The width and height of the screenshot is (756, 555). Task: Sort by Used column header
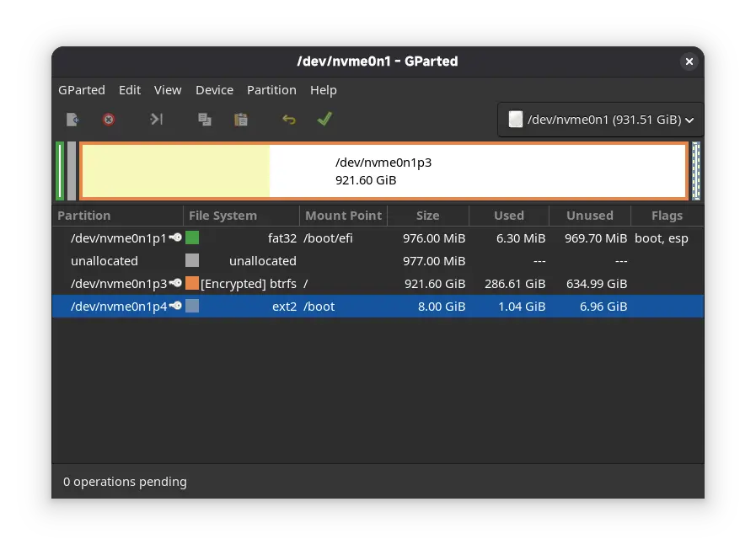click(x=509, y=216)
